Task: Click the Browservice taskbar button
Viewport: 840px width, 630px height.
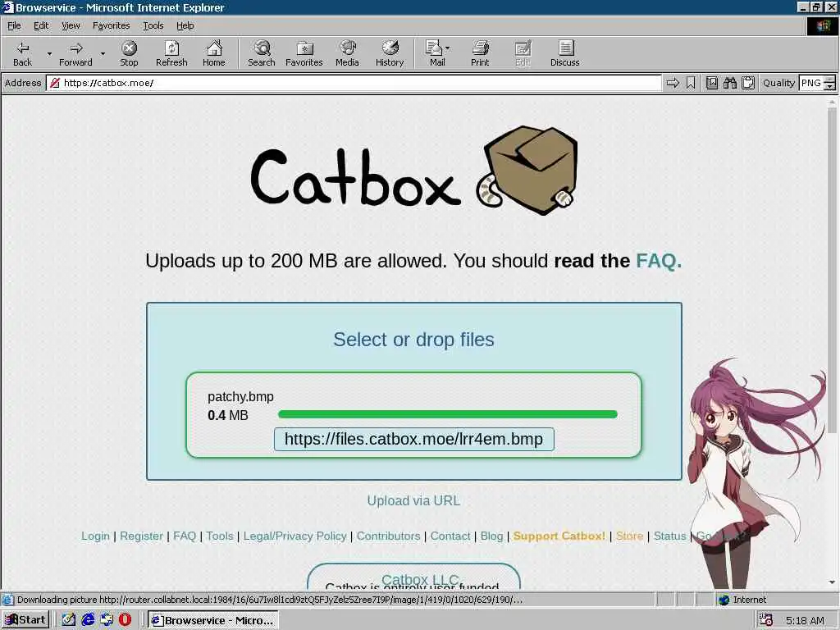Action: point(213,620)
